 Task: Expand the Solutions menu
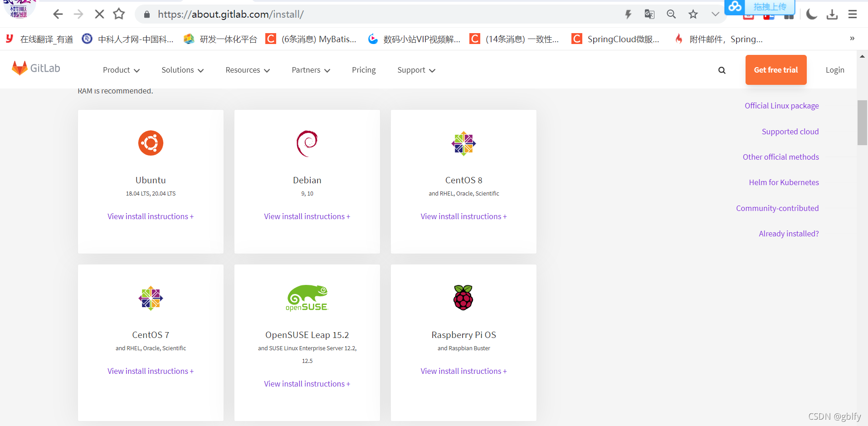[x=183, y=70]
